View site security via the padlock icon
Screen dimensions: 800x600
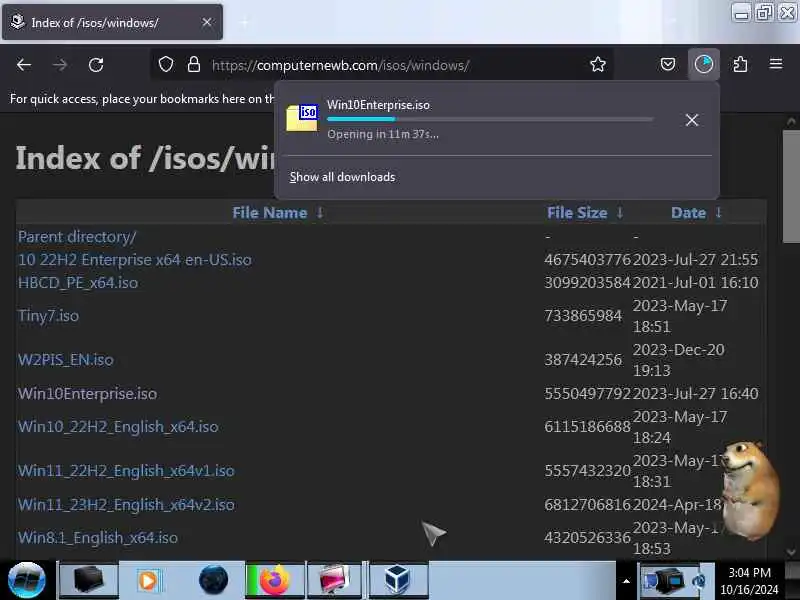(x=194, y=65)
